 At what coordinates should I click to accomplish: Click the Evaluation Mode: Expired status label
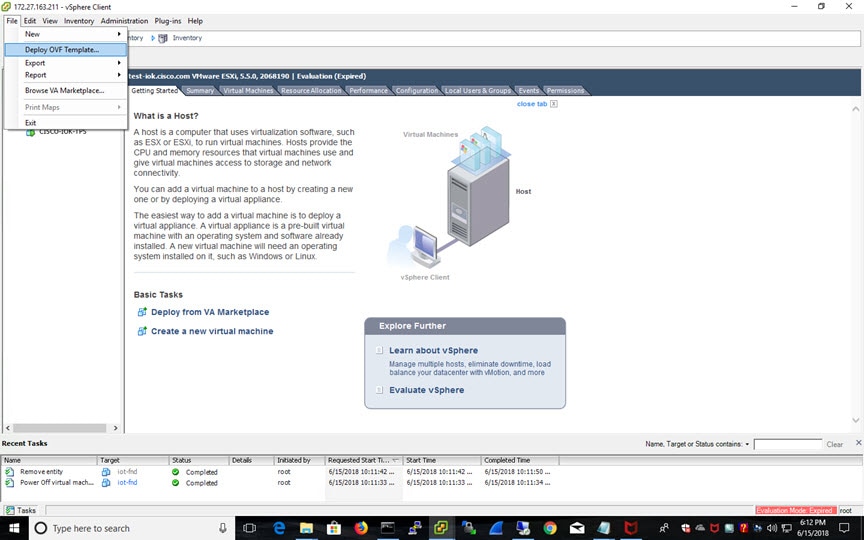click(796, 510)
